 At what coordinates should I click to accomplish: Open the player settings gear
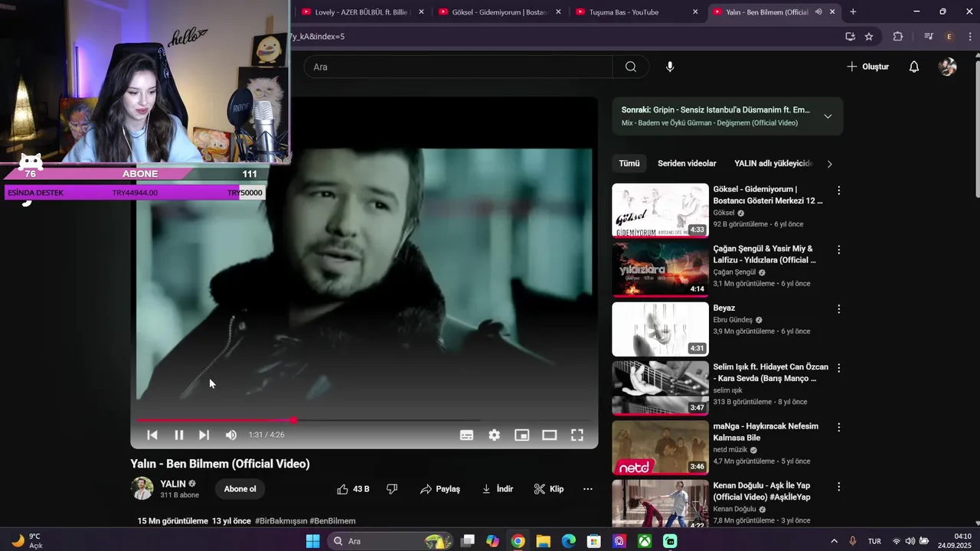point(495,435)
